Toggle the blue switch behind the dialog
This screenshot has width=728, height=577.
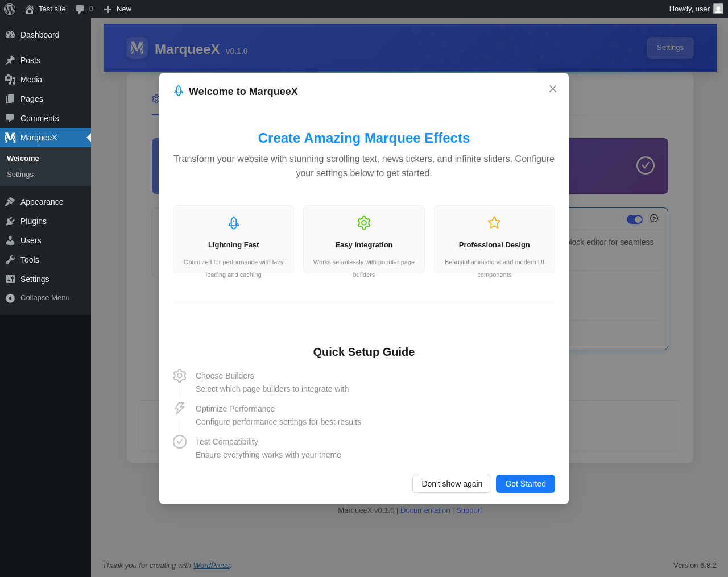point(635,219)
